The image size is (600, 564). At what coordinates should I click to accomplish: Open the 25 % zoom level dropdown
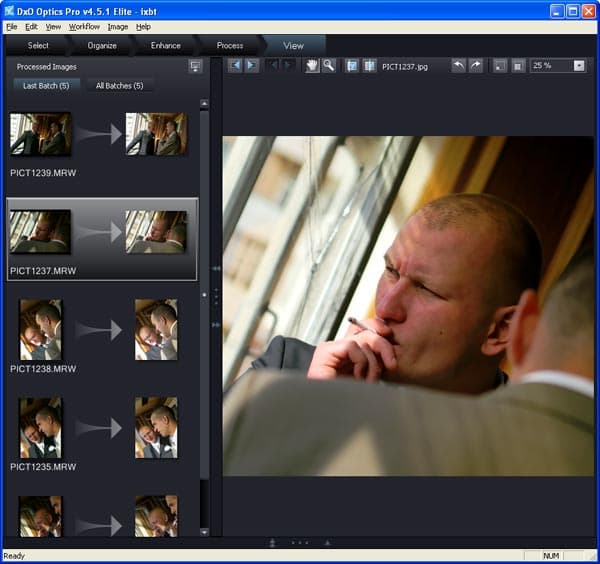click(x=579, y=66)
